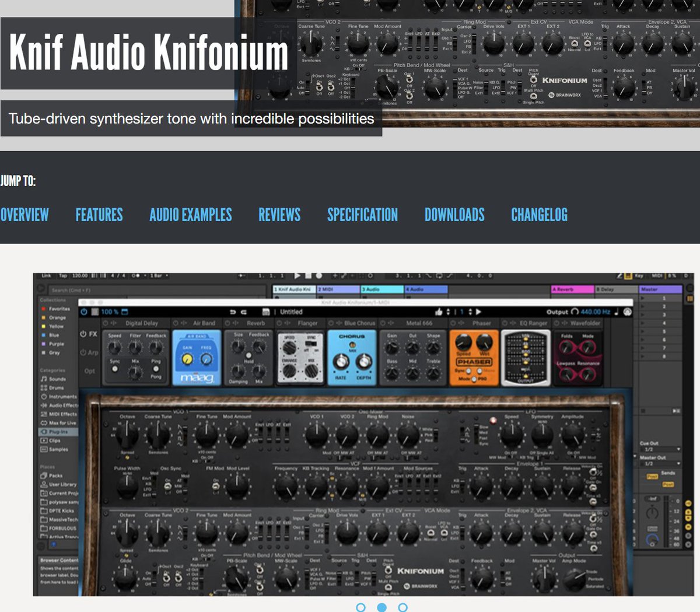Open the Instruments category
This screenshot has height=612, width=700.
[59, 397]
